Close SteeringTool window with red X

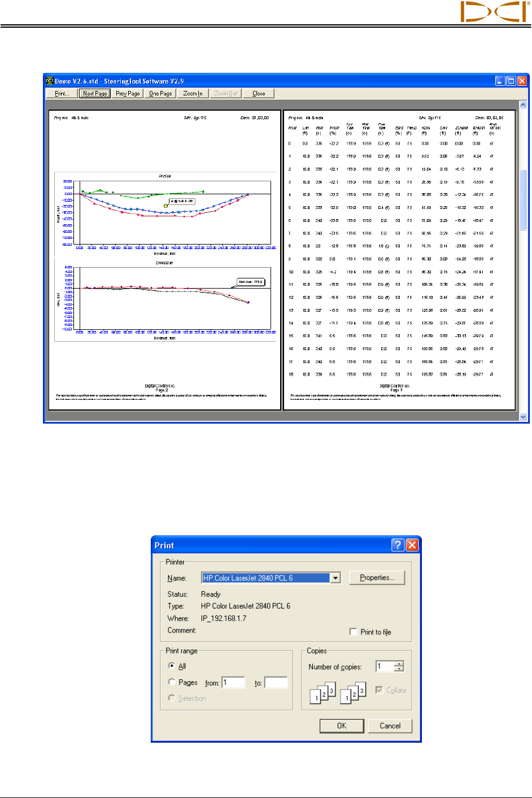(522, 81)
